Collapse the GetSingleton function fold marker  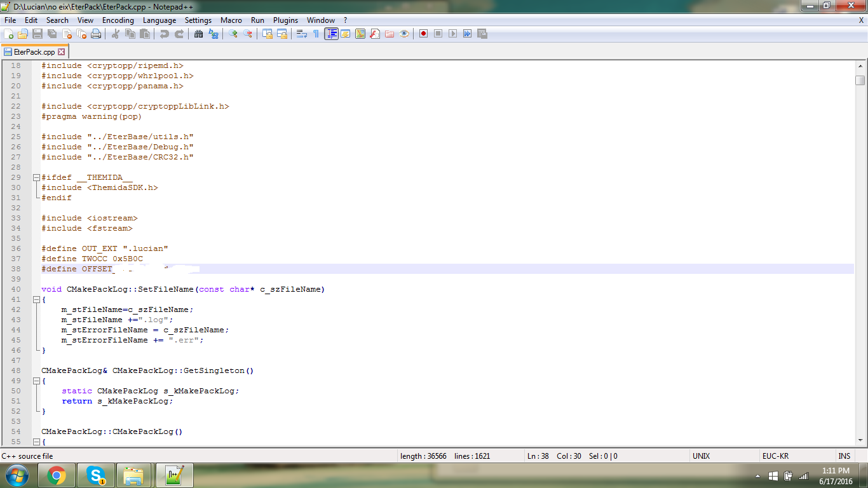pyautogui.click(x=36, y=381)
